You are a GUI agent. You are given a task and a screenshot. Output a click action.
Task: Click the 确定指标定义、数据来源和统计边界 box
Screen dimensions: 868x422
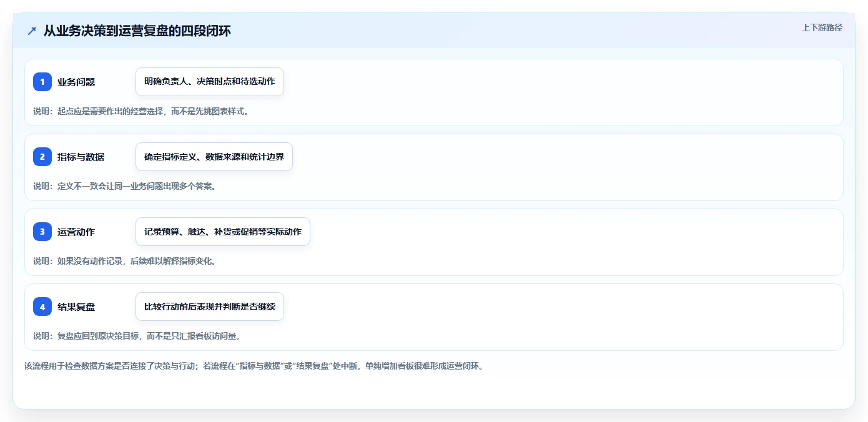(x=214, y=157)
